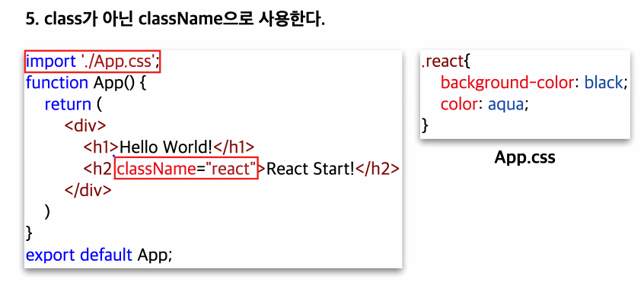Click the heading "5. class가 아닌 className으로 사용한다."
The image size is (644, 282).
(175, 19)
